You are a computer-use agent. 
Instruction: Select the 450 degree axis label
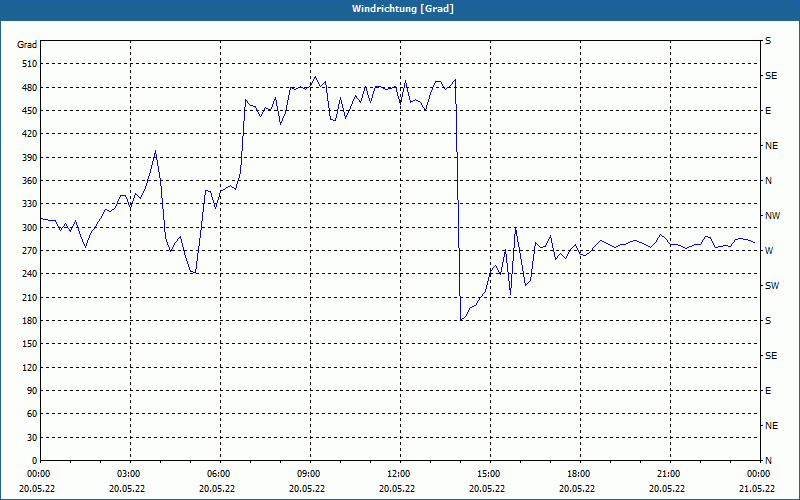[x=30, y=111]
